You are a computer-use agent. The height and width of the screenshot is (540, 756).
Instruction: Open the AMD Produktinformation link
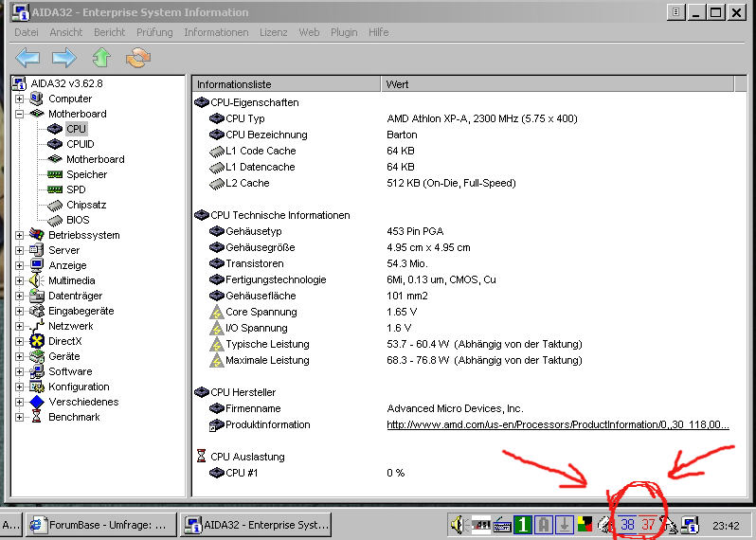click(x=558, y=424)
